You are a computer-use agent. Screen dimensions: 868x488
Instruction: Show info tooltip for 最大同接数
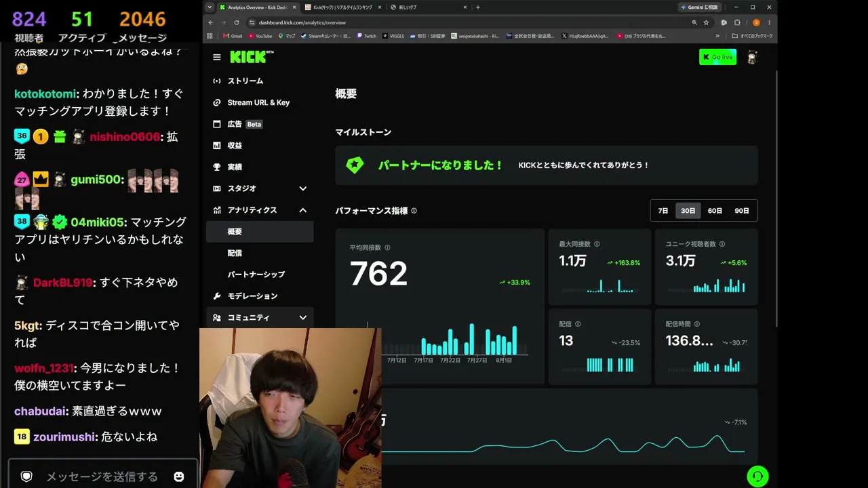597,244
